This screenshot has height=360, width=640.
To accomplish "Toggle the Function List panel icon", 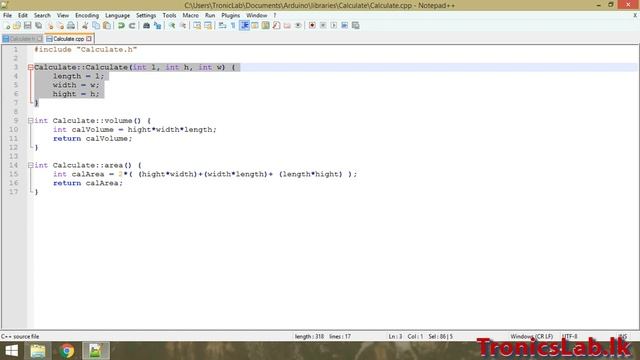I will (276, 26).
